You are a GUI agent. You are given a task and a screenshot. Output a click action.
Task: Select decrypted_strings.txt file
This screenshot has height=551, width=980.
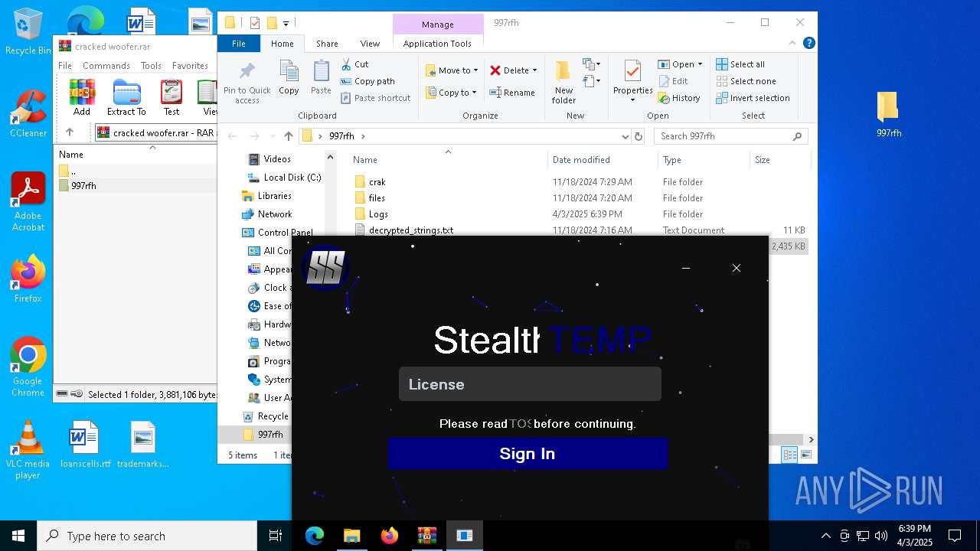(411, 230)
